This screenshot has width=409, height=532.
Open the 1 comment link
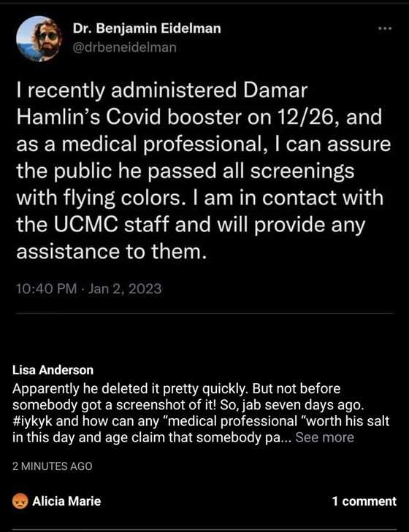[x=364, y=501]
